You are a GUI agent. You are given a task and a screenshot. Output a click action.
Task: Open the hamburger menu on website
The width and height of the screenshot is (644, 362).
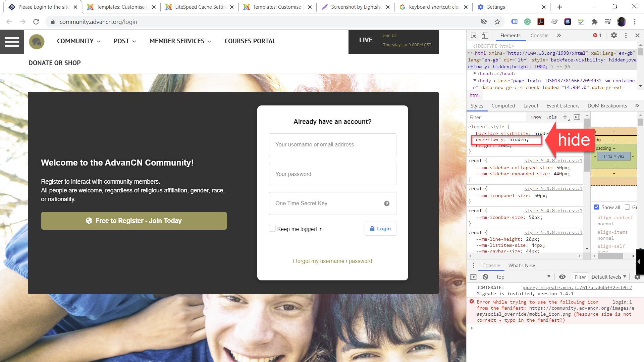(12, 42)
